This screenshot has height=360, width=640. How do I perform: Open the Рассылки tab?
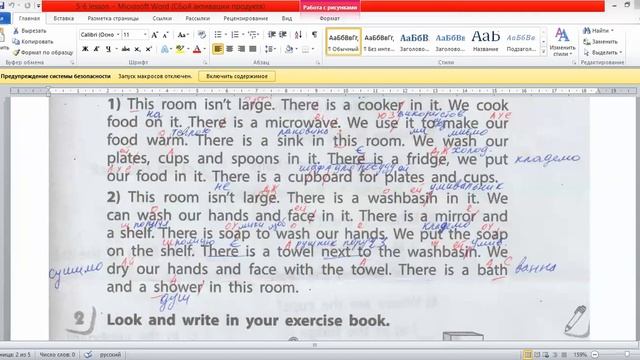pos(198,18)
